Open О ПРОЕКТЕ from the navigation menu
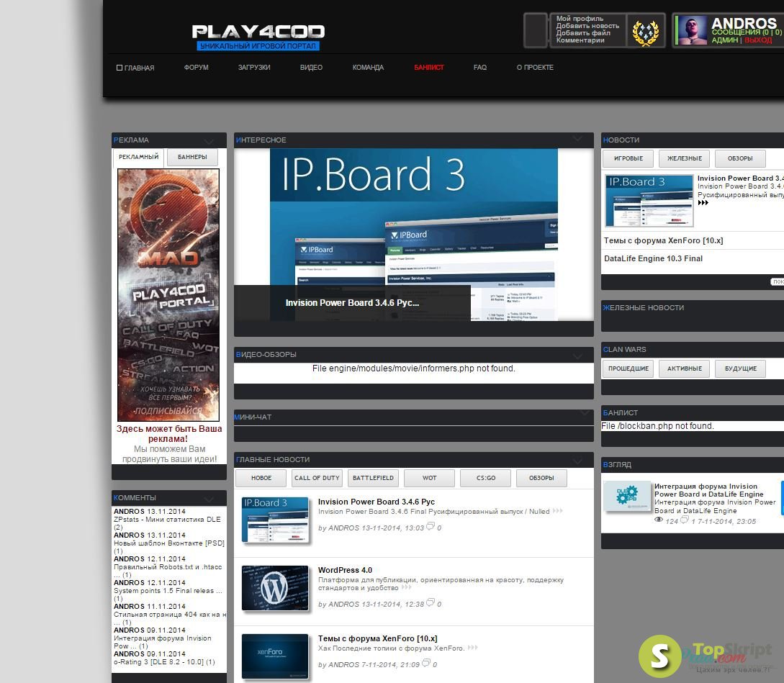This screenshot has height=683, width=784. click(535, 68)
